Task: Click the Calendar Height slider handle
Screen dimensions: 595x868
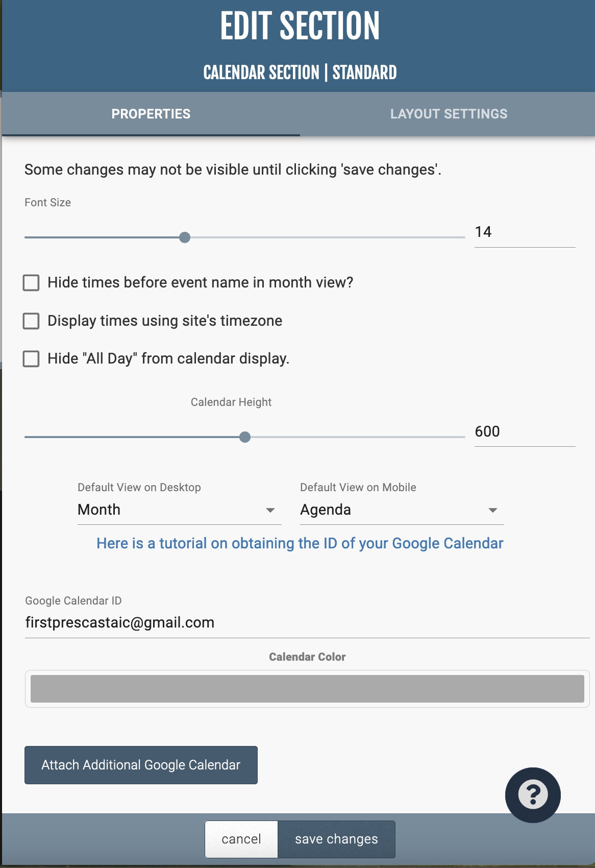Action: point(245,437)
